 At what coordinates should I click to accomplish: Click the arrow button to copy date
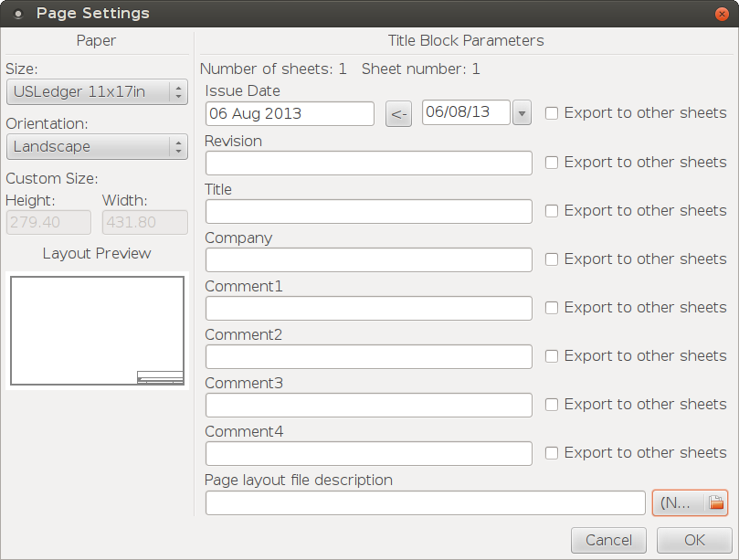coord(398,114)
